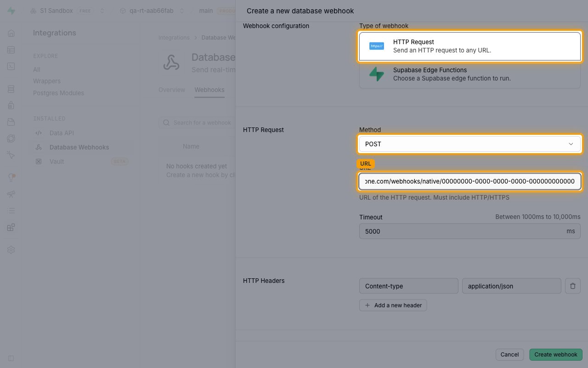Click the 'Create a new database webhook' title
This screenshot has width=588, height=368.
click(300, 11)
